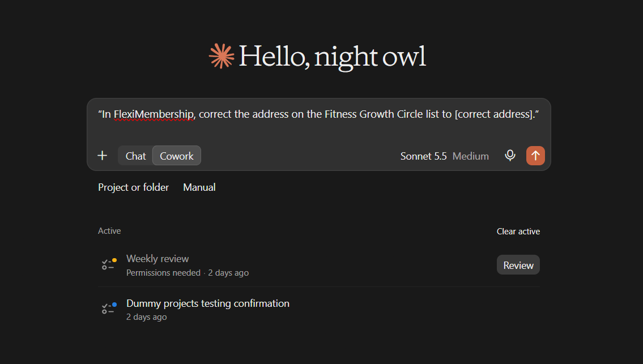Click the Weekly review task status icon
The width and height of the screenshot is (643, 364).
[109, 264]
